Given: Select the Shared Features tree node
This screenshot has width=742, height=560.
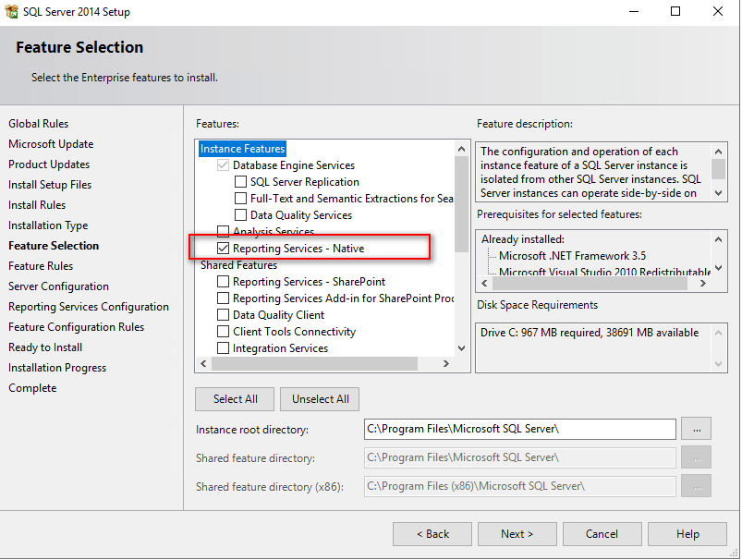Looking at the screenshot, I should tap(238, 265).
